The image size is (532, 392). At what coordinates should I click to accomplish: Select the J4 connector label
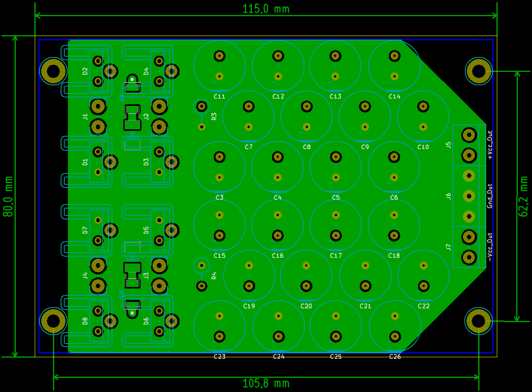click(x=85, y=276)
